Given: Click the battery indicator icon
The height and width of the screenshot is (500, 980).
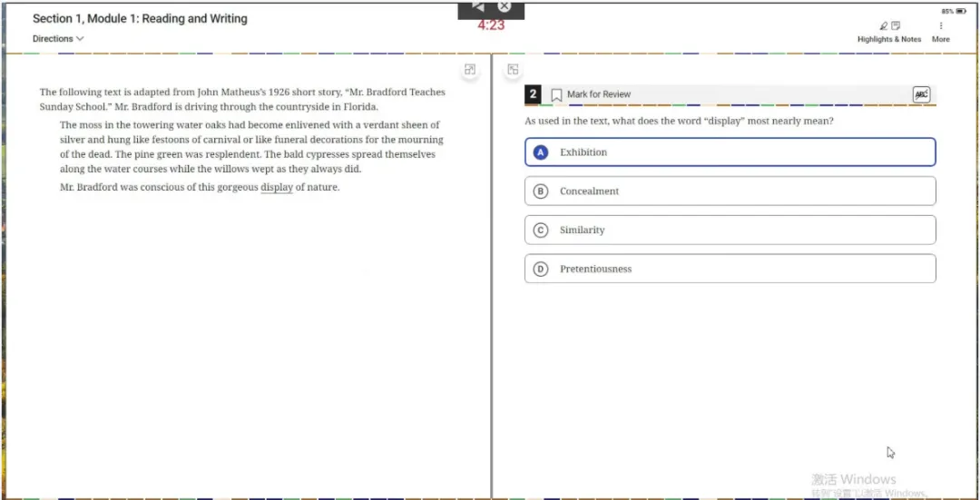Looking at the screenshot, I should (961, 11).
